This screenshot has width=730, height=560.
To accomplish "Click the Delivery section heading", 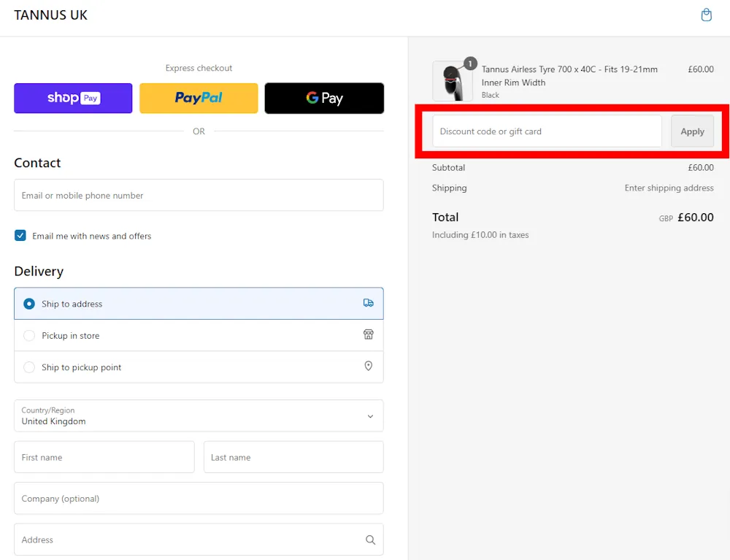I will point(39,272).
